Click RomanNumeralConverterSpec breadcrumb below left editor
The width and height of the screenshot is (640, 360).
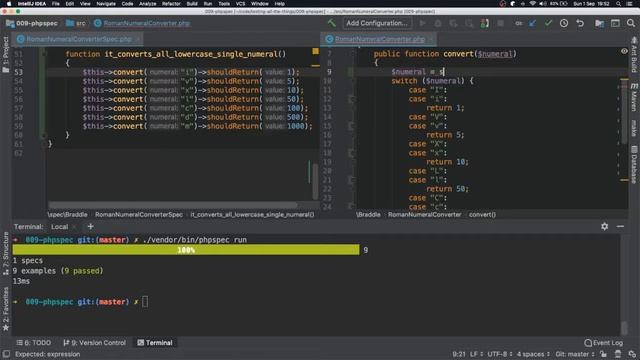pos(139,214)
